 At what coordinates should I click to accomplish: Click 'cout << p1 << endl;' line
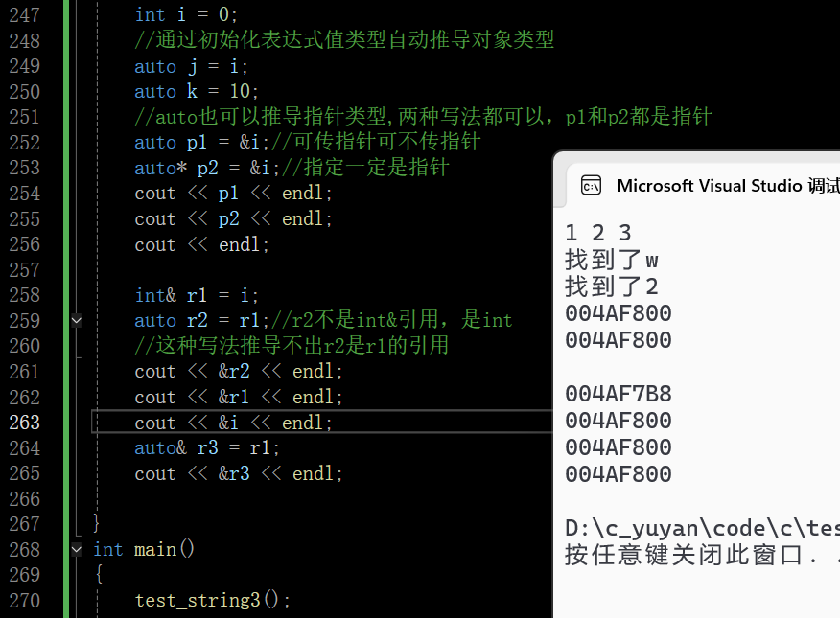[233, 193]
